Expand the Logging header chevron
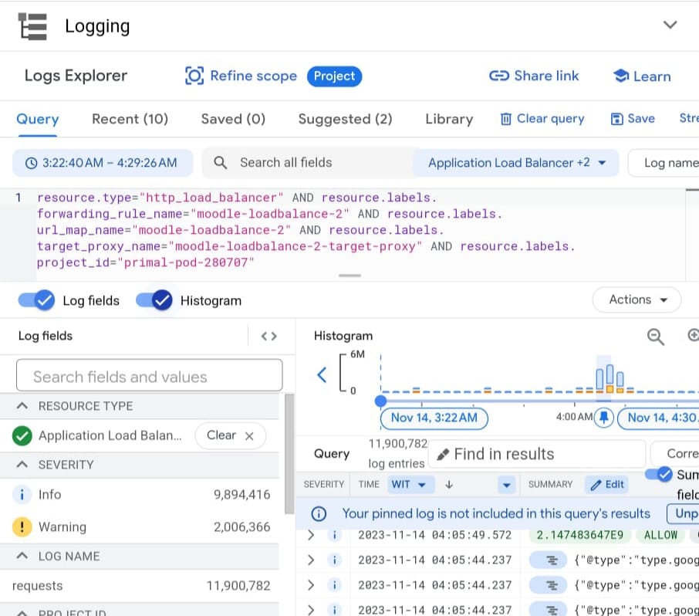Screen dimensions: 699x616 pyautogui.click(x=670, y=25)
